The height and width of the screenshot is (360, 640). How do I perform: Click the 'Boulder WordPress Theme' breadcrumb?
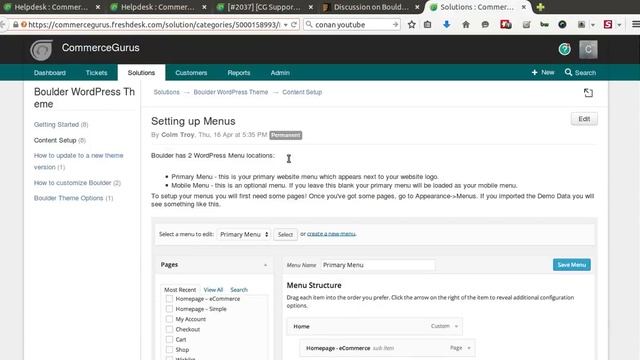(x=231, y=92)
